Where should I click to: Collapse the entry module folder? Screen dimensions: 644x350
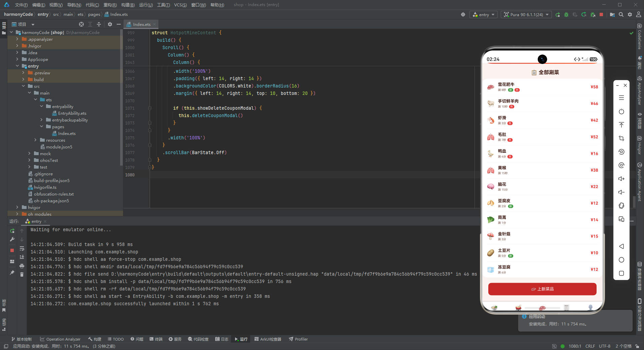[x=17, y=66]
